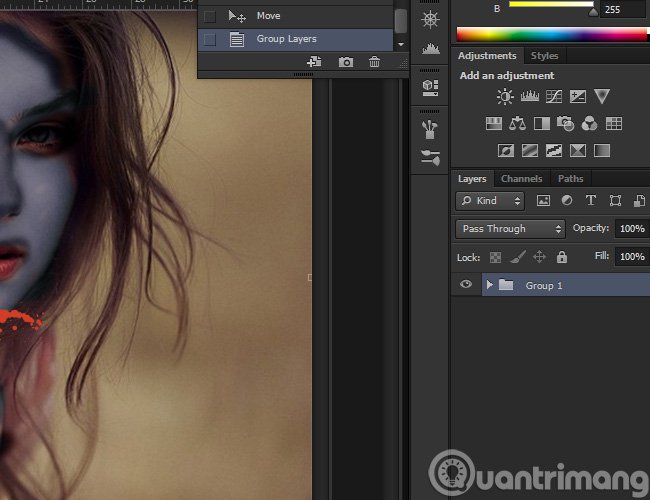The height and width of the screenshot is (500, 650).
Task: Filter layers by shape layers
Action: tap(615, 201)
